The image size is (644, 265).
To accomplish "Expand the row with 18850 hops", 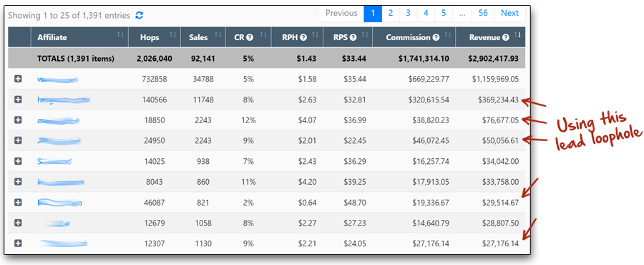I will click(x=18, y=120).
